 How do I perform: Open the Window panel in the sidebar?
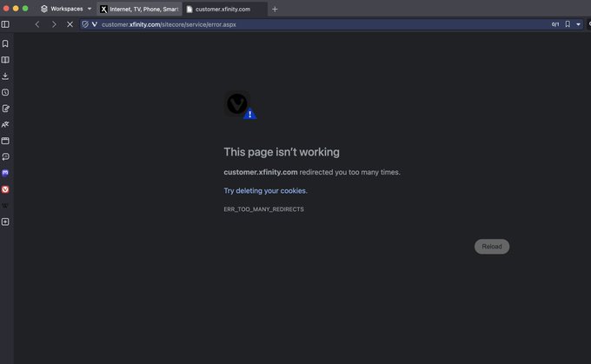(x=5, y=141)
